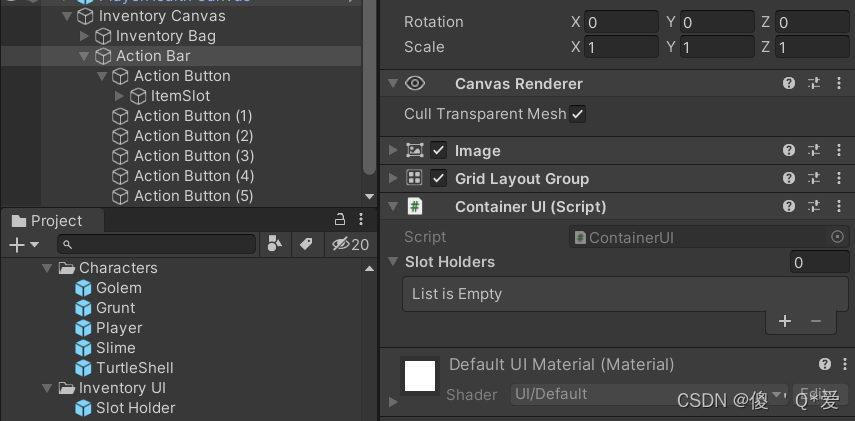Click the Container UI script icon
The height and width of the screenshot is (421, 855).
(414, 206)
